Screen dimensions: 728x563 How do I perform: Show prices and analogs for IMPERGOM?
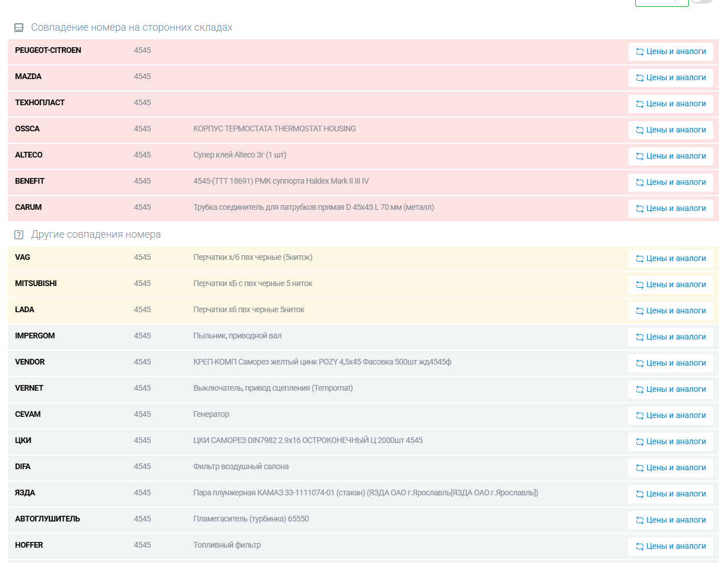coord(671,337)
